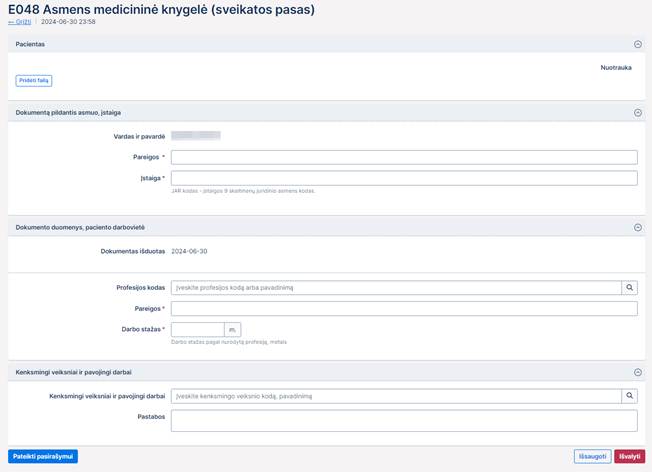Screen dimensions: 652x472
Task: Click into the Pastabos text area
Action: (404, 420)
